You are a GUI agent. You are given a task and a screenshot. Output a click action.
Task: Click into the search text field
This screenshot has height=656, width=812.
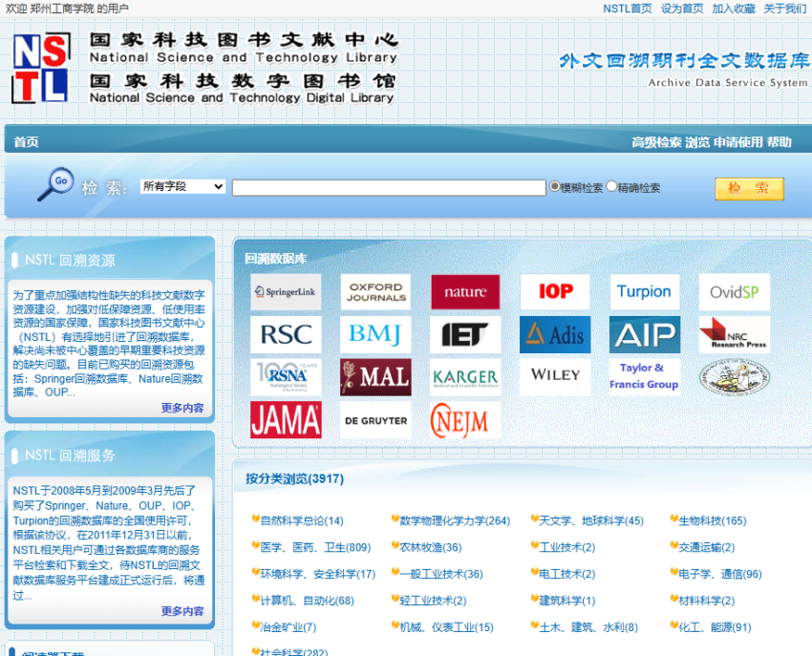tap(389, 187)
